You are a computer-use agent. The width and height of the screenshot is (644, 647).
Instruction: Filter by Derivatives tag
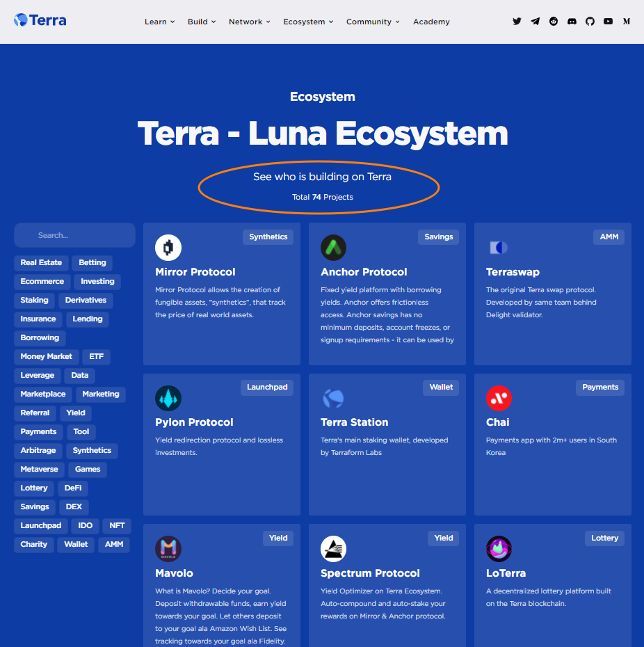(x=86, y=301)
